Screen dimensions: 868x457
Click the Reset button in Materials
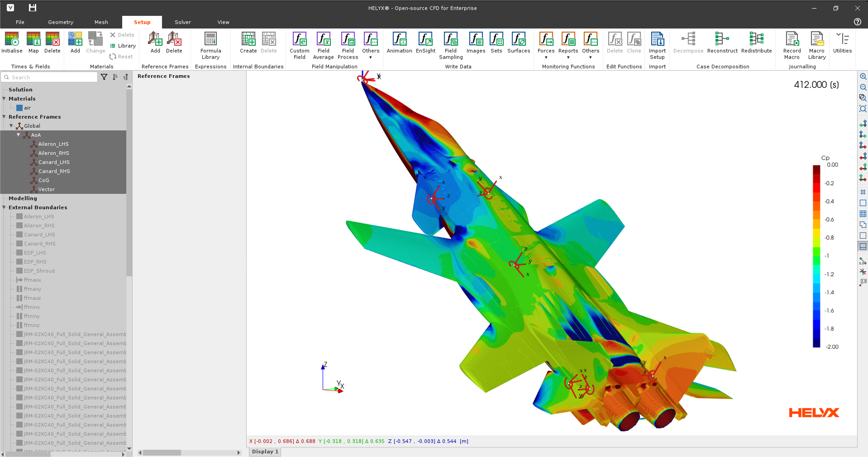coord(122,56)
